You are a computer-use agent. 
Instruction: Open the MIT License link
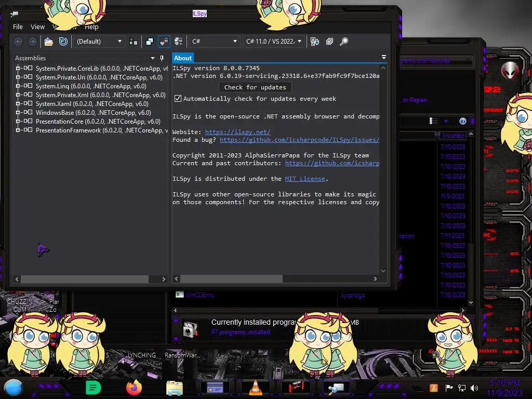click(x=304, y=179)
